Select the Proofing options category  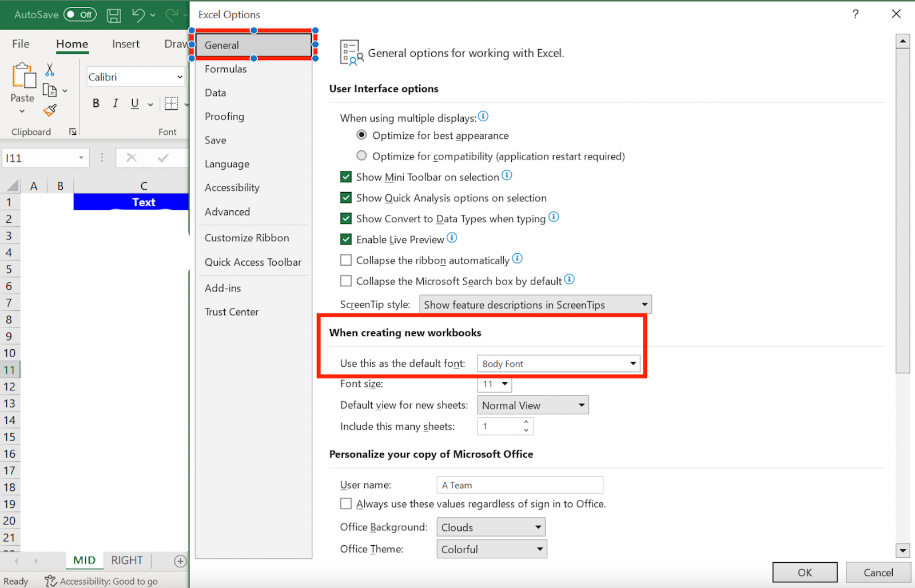click(x=253, y=117)
